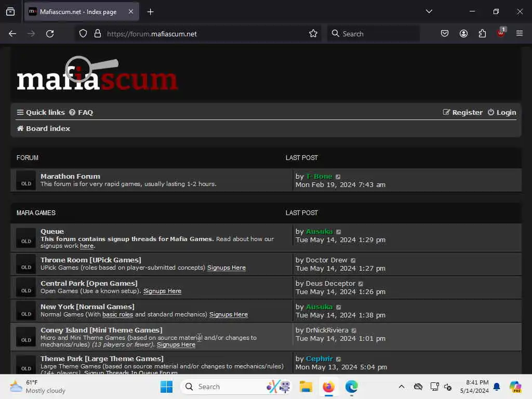Open the Windows Start menu
This screenshot has height=399, width=532.
pyautogui.click(x=166, y=387)
